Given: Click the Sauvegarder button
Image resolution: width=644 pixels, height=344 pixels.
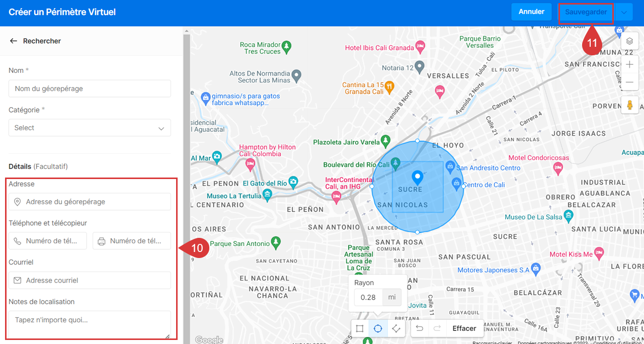Looking at the screenshot, I should click(x=586, y=12).
